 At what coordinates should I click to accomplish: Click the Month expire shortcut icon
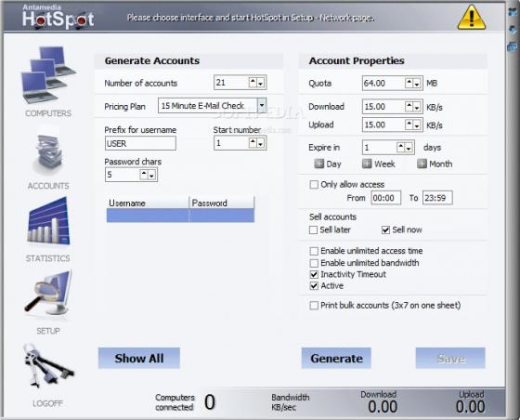click(x=422, y=164)
